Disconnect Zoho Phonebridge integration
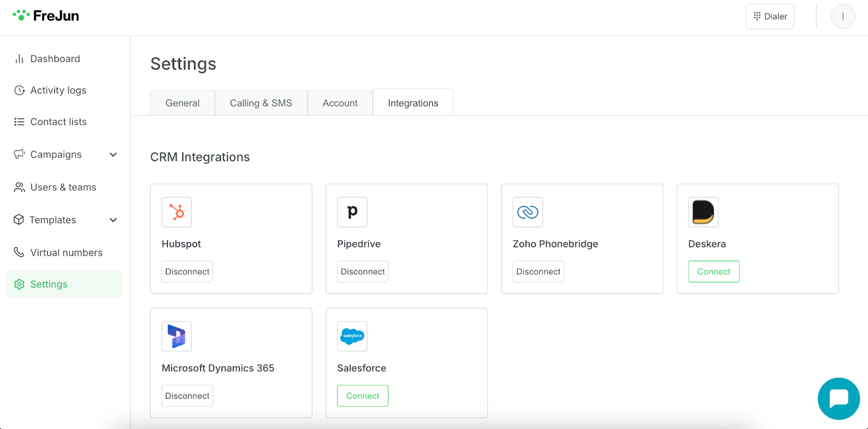Viewport: 868px width, 429px height. pyautogui.click(x=538, y=272)
